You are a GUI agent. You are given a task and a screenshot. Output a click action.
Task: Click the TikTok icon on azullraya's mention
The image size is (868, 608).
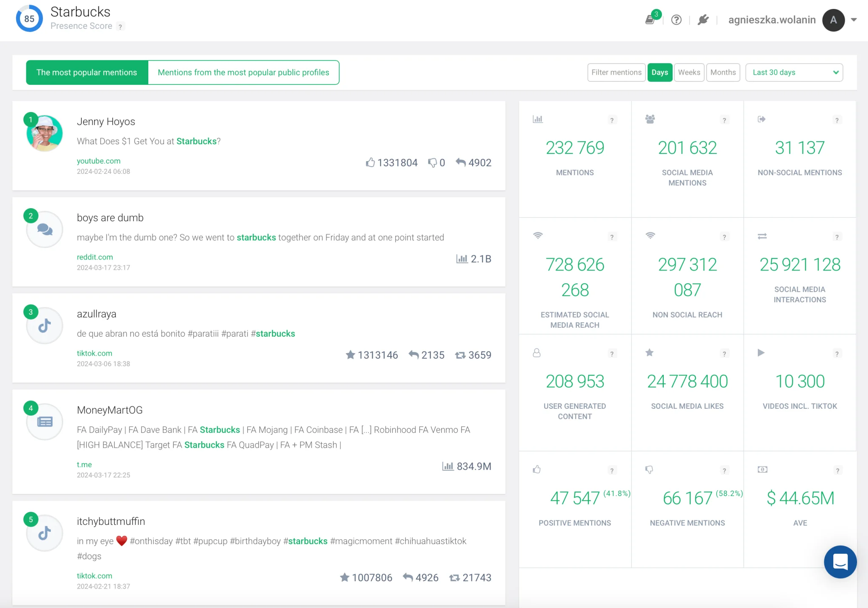[44, 325]
